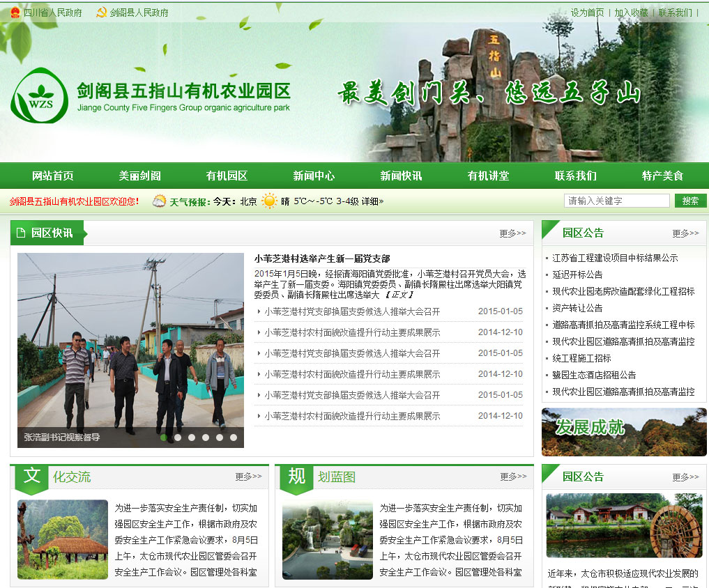Image resolution: width=709 pixels, height=588 pixels.
Task: Open 更多 in 文化交流 section
Action: 248,477
